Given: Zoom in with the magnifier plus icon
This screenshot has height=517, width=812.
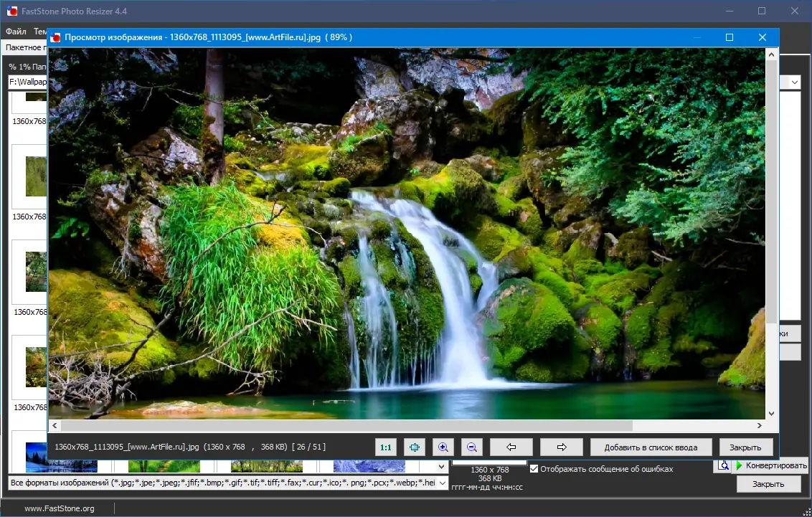Looking at the screenshot, I should [x=443, y=447].
